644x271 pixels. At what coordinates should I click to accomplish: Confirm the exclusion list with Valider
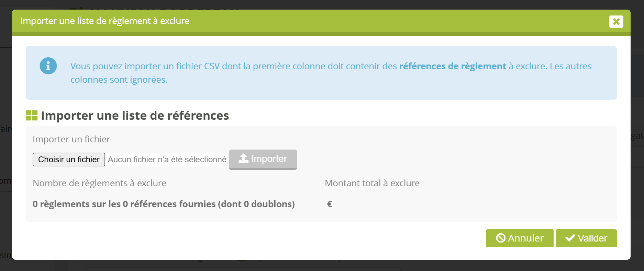point(586,238)
